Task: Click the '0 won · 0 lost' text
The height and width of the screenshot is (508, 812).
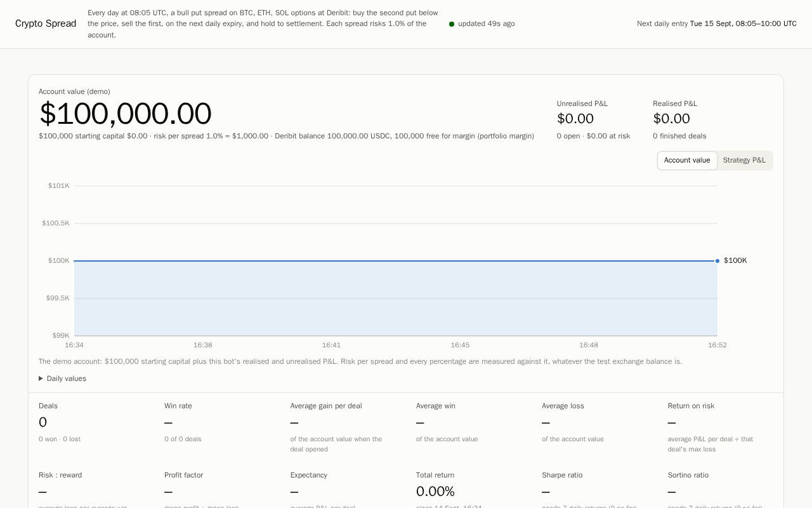Action: click(60, 439)
